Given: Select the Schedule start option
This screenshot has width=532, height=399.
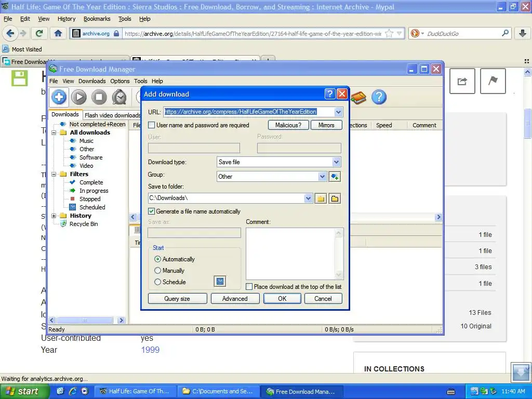Looking at the screenshot, I should tap(157, 282).
